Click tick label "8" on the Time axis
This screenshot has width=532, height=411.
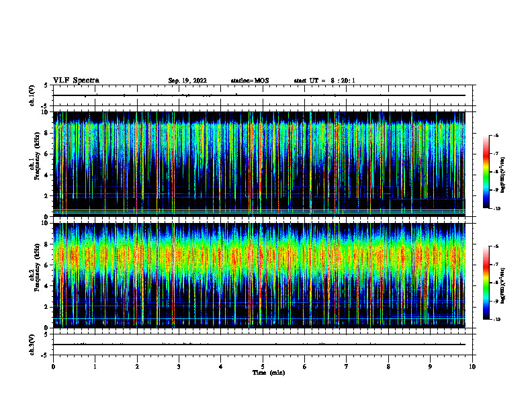tap(388, 367)
